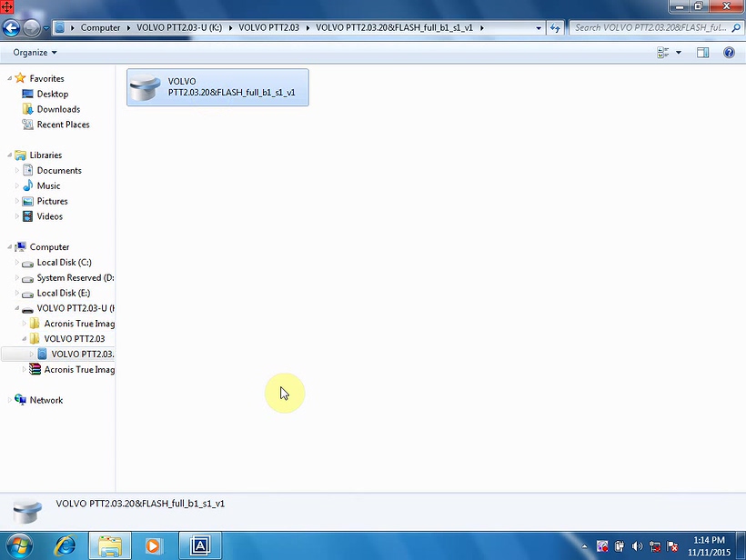Open Local Disk (C:)
Screen dimensions: 746x560
tap(64, 263)
